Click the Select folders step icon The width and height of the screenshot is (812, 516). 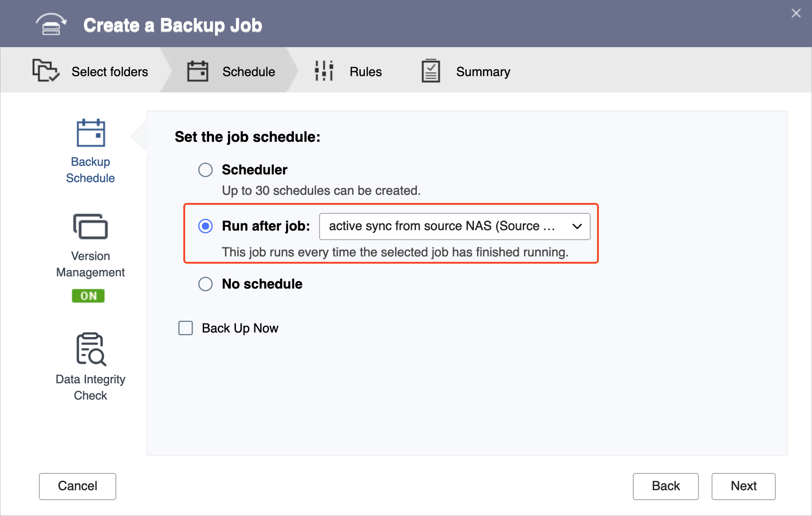(45, 71)
